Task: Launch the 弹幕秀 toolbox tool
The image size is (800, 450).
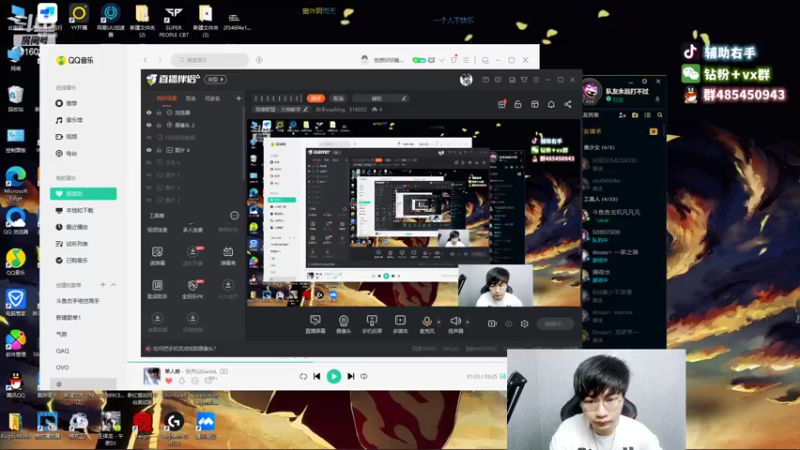Action: [x=228, y=256]
